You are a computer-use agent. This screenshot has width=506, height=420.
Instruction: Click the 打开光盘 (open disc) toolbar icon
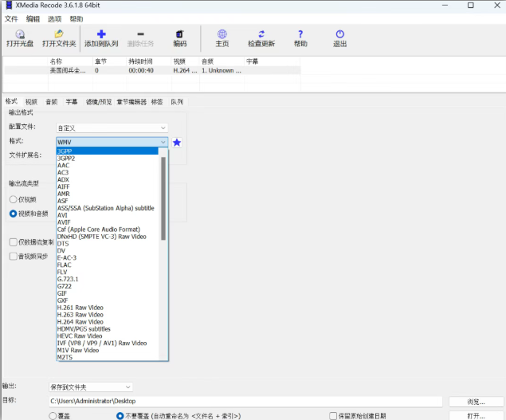[19, 34]
